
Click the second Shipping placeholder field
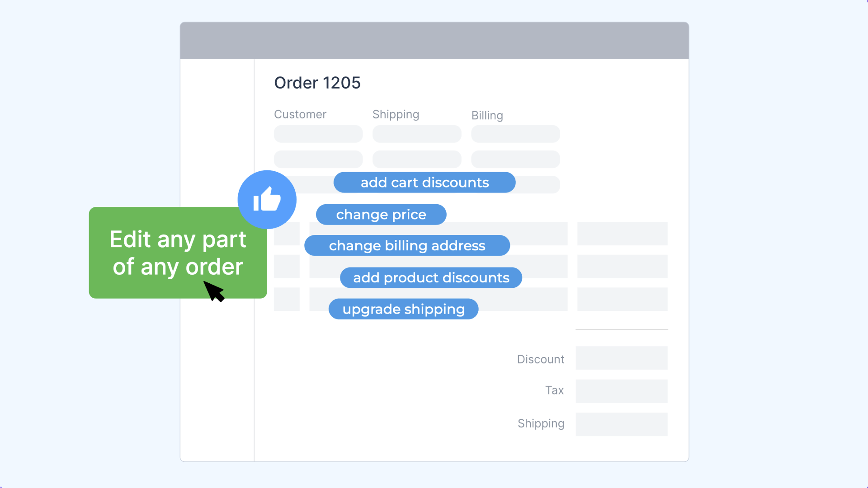(x=416, y=159)
